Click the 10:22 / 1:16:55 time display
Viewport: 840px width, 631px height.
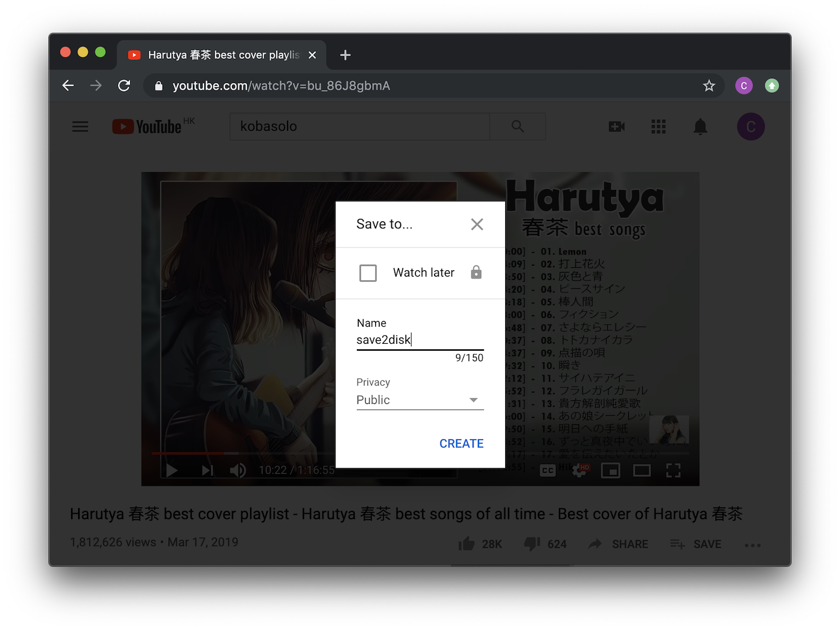(297, 470)
